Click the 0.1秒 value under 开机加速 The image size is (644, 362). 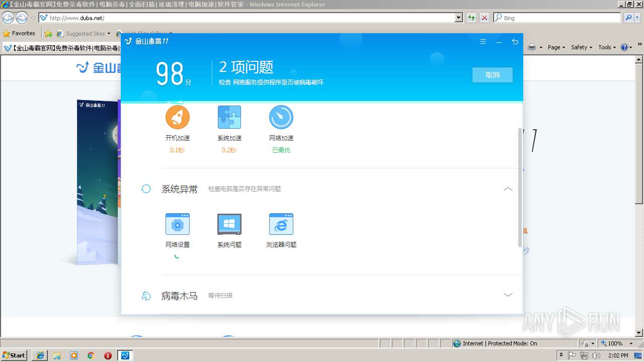pos(177,150)
